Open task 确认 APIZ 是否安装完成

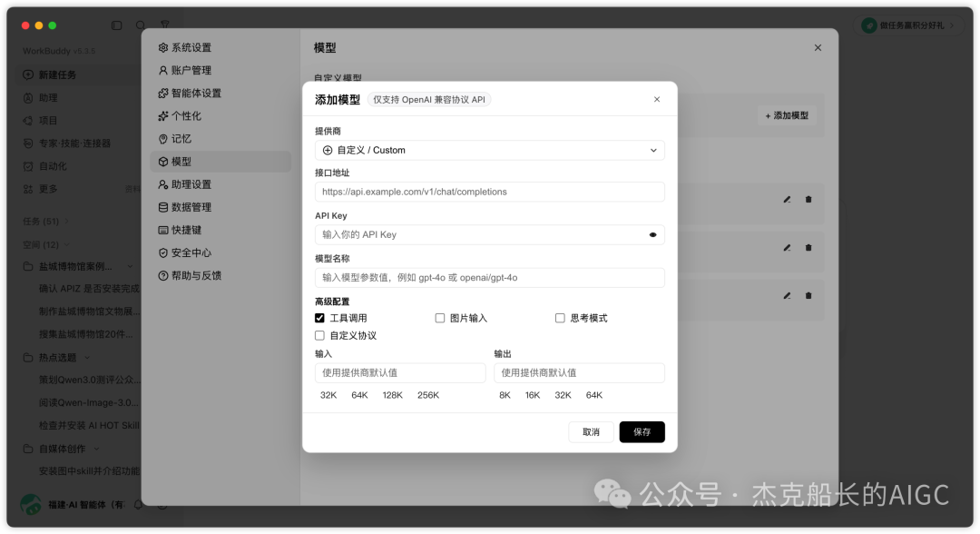[x=89, y=289]
